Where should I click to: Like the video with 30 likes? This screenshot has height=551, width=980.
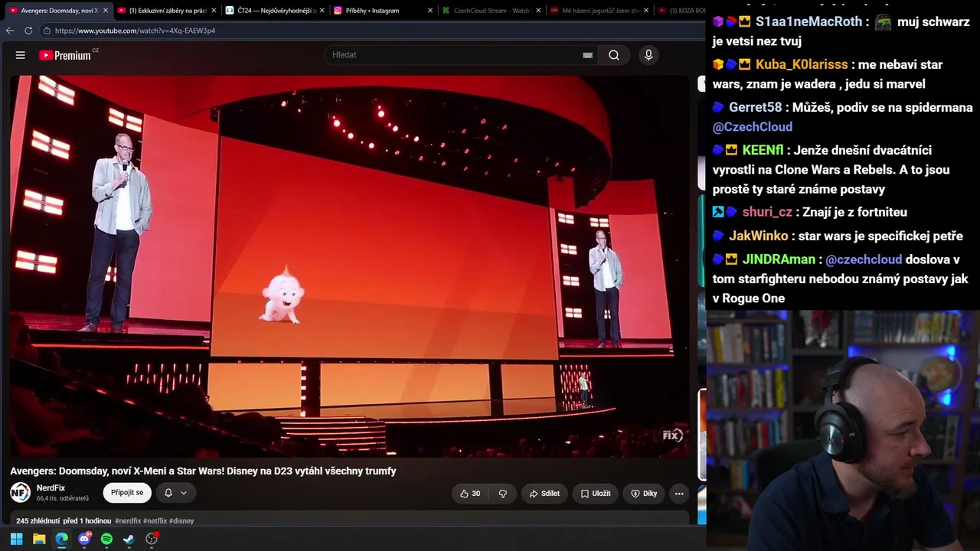[x=470, y=494]
